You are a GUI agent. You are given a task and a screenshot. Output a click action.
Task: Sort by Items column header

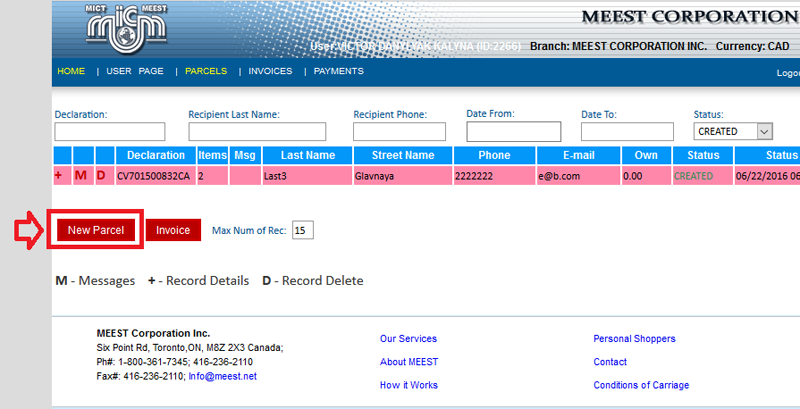tap(213, 156)
